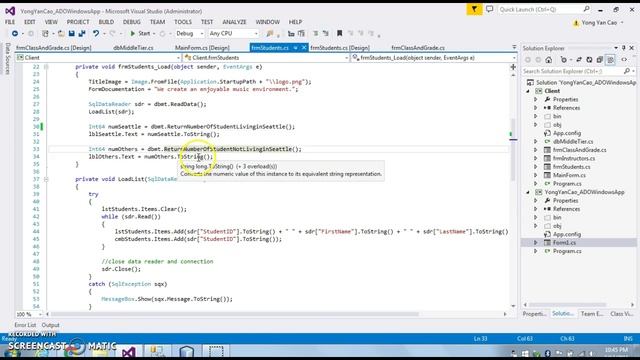Open Visual Studio from the taskbar

coord(129,351)
